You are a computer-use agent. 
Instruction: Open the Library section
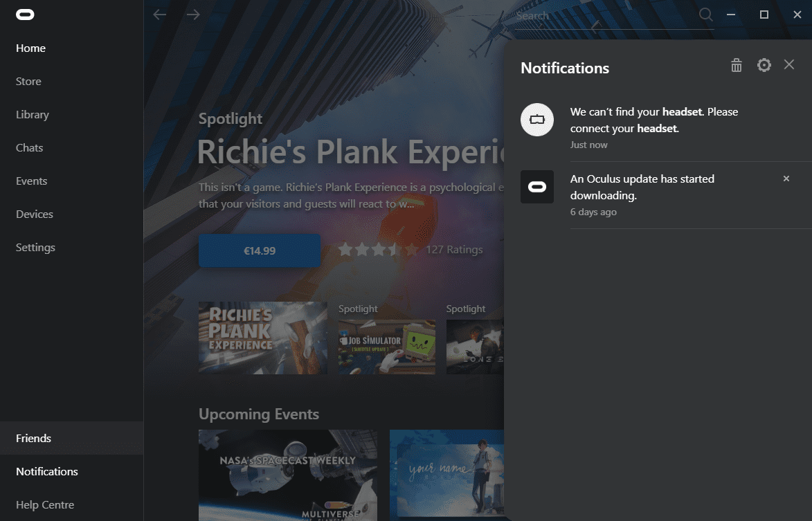pos(32,114)
